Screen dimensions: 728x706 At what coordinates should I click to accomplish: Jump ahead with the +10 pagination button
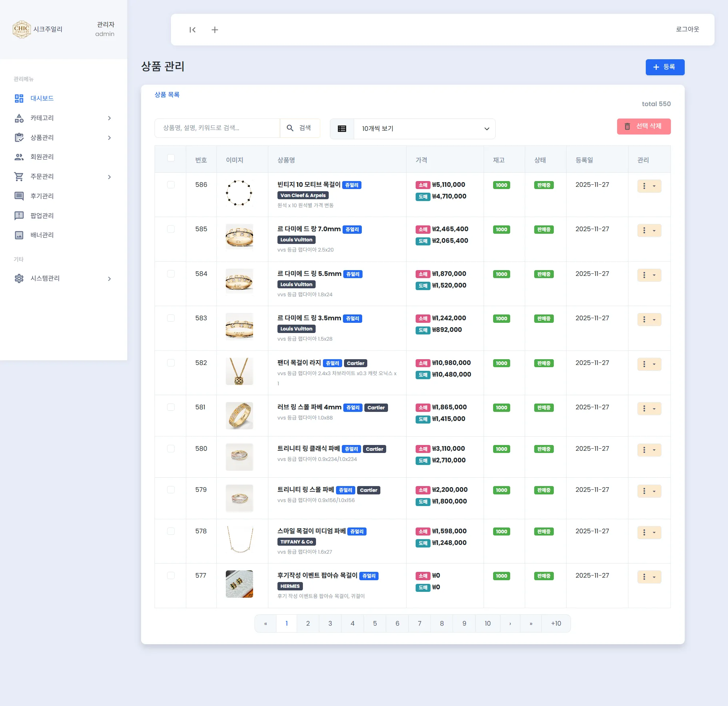(556, 623)
